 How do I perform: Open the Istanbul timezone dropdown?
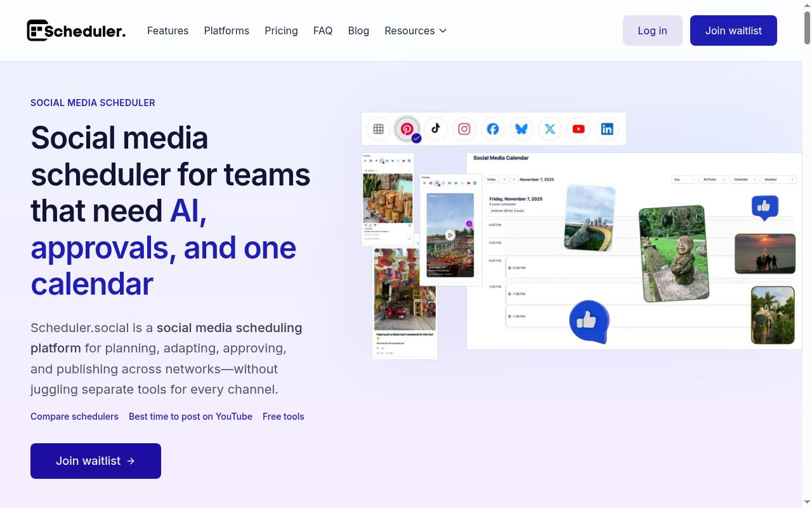coord(779,180)
